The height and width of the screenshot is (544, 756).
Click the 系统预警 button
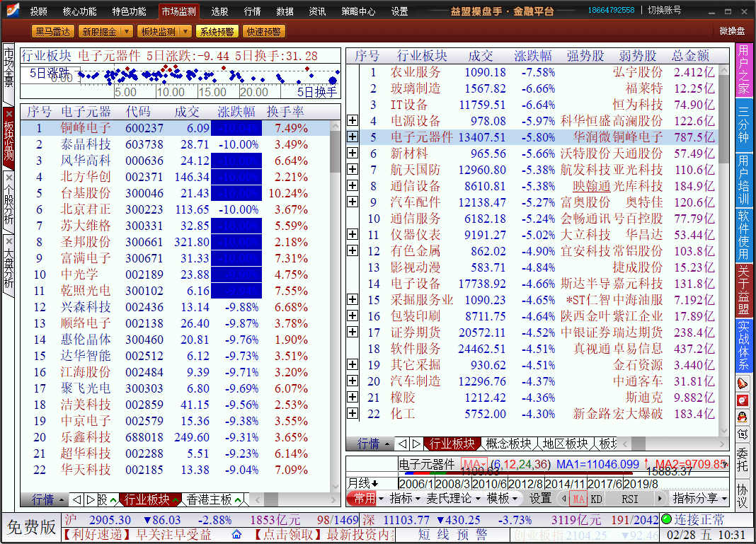[217, 32]
